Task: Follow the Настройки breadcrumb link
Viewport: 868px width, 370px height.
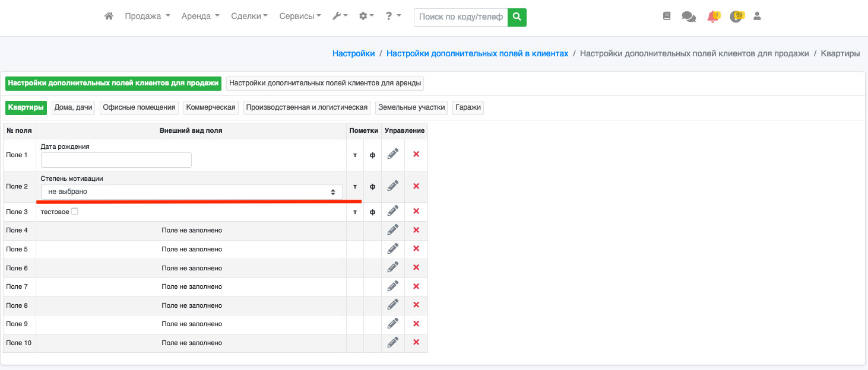Action: pos(353,53)
